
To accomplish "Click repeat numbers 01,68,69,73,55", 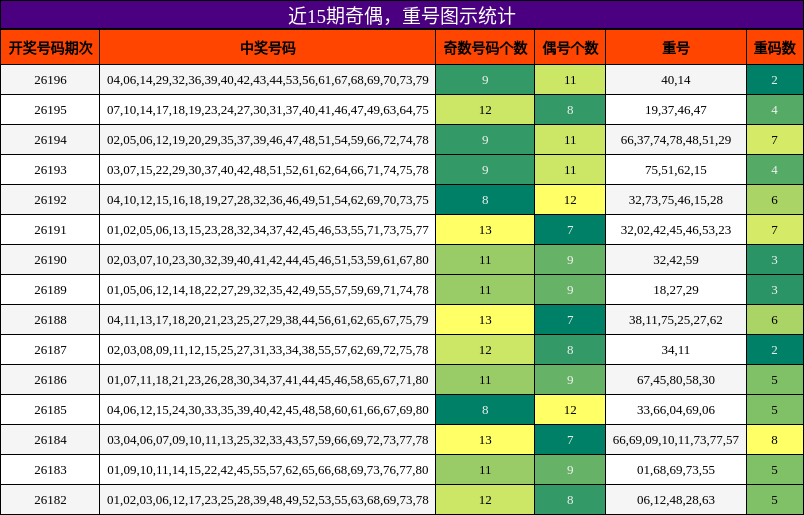I will click(x=676, y=470).
